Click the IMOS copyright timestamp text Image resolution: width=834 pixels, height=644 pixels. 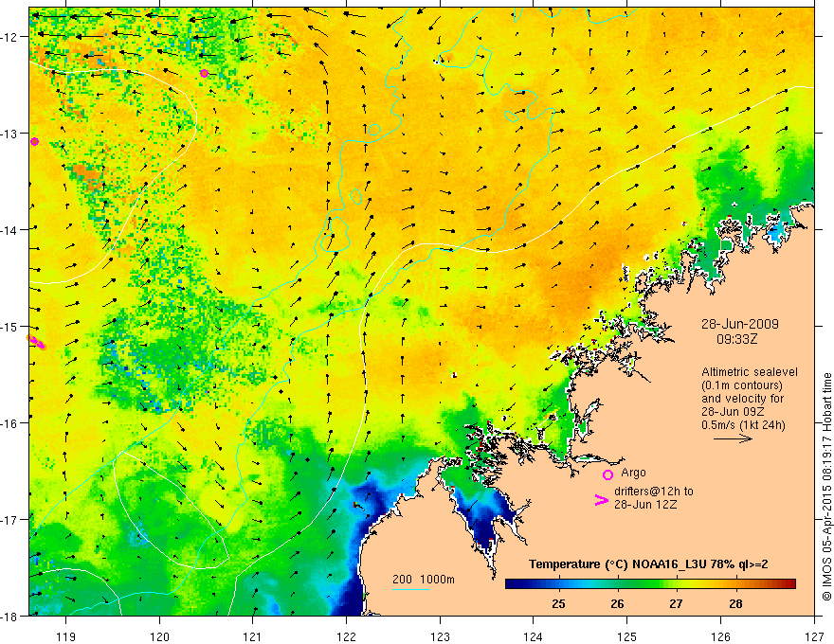pos(826,487)
